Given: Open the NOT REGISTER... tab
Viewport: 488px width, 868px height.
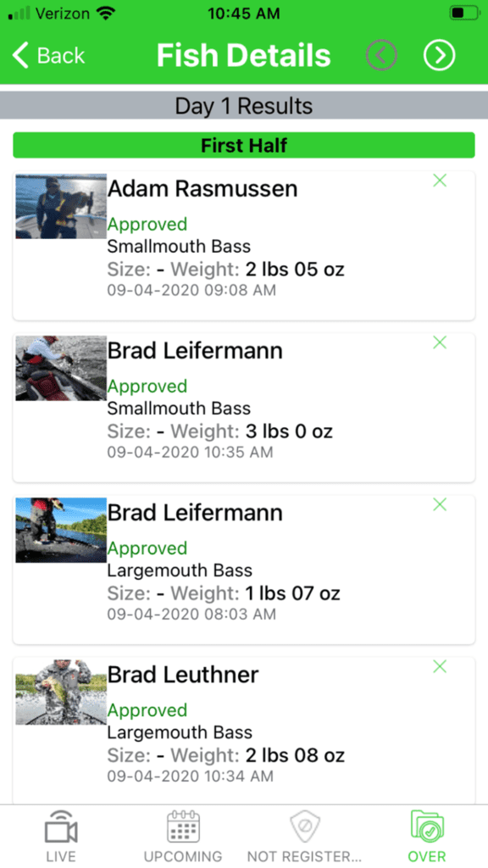Looking at the screenshot, I should coord(305,836).
